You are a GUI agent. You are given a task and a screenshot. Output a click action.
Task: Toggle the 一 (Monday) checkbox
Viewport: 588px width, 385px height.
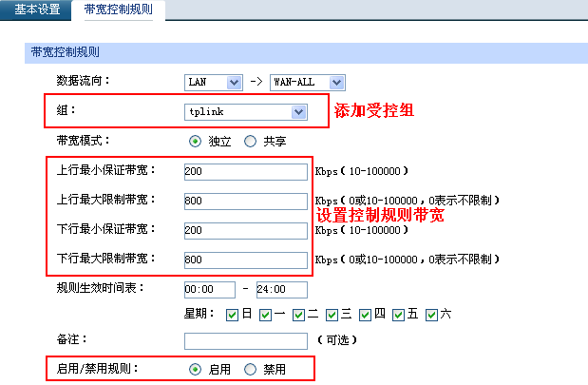[x=266, y=315]
